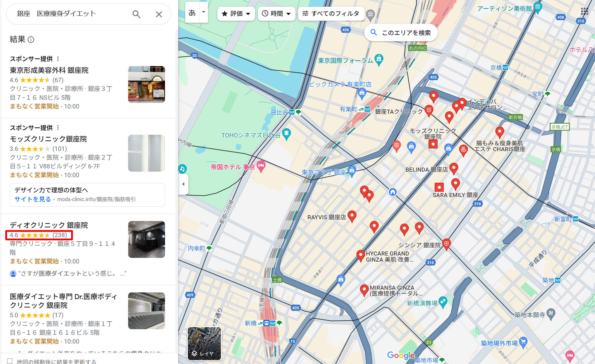Viewport: 595px width, 364px height.
Task: Click 東京形成美容外科 storefront thumbnail
Action: (147, 84)
